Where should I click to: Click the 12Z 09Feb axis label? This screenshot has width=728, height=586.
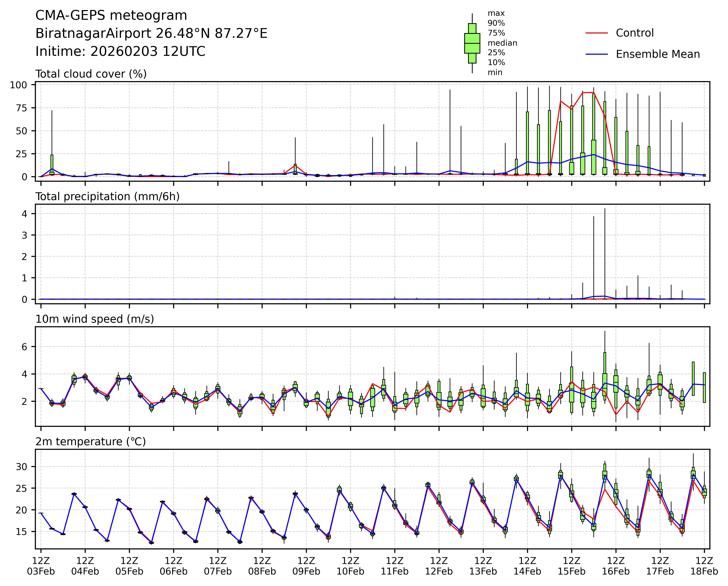306,566
